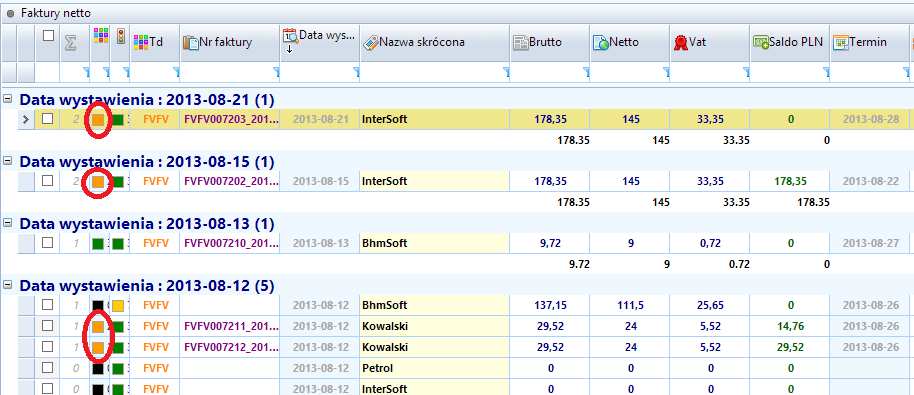914x395 pixels.
Task: Click the colored grid column header icon
Action: point(101,36)
